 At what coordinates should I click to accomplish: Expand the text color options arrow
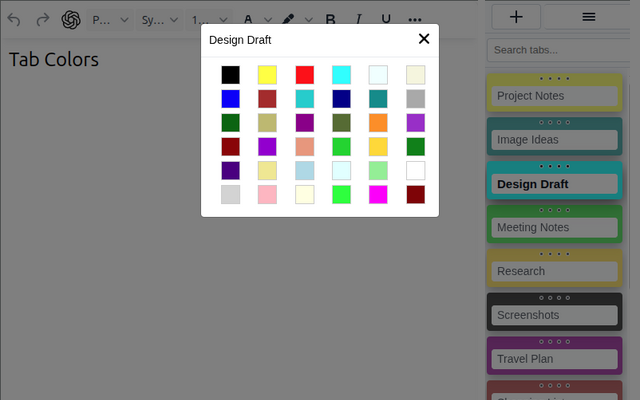(x=268, y=20)
